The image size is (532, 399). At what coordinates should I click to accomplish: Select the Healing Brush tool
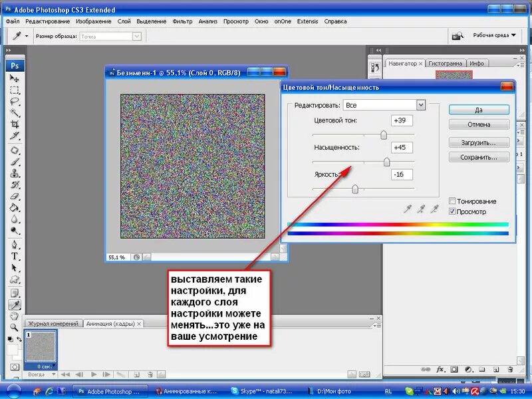pyautogui.click(x=14, y=150)
